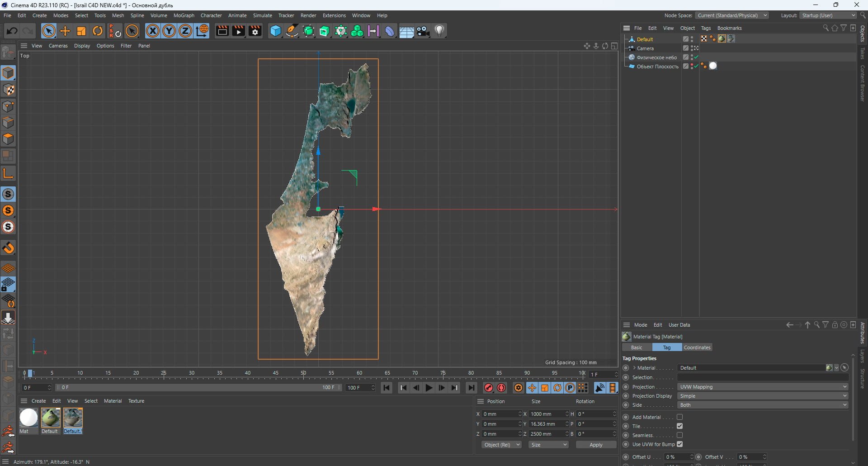
Task: Open Edit Render Settings icon
Action: [255, 31]
